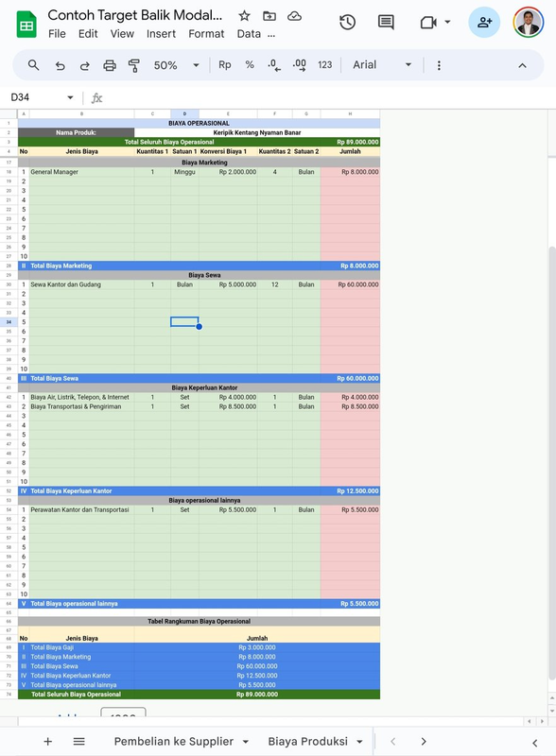
Task: Print the spreadsheet
Action: point(110,65)
